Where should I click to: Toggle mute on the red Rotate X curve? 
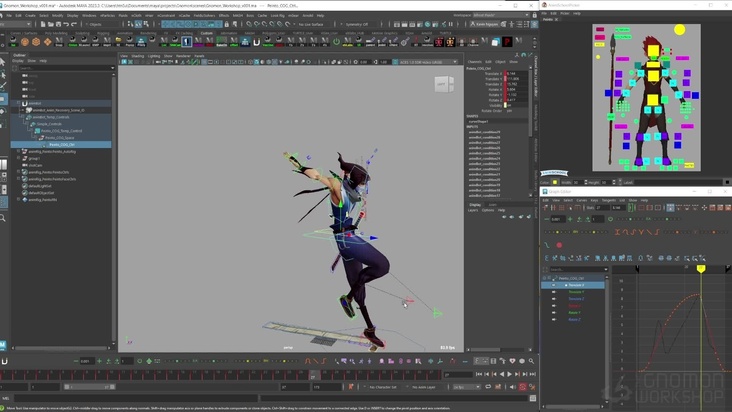pyautogui.click(x=554, y=306)
